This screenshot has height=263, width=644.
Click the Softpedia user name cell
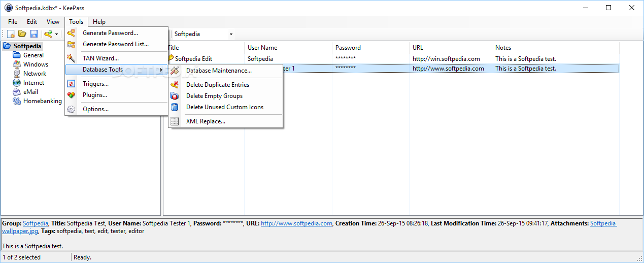[260, 59]
